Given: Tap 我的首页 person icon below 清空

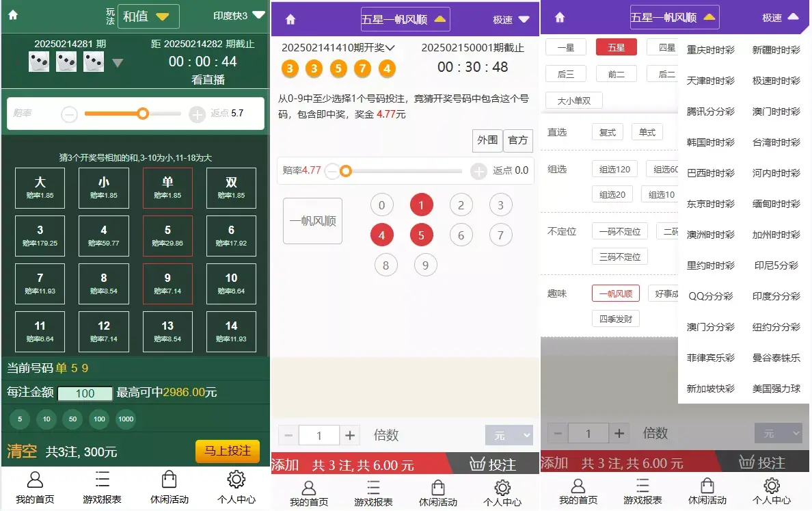Looking at the screenshot, I should [35, 480].
